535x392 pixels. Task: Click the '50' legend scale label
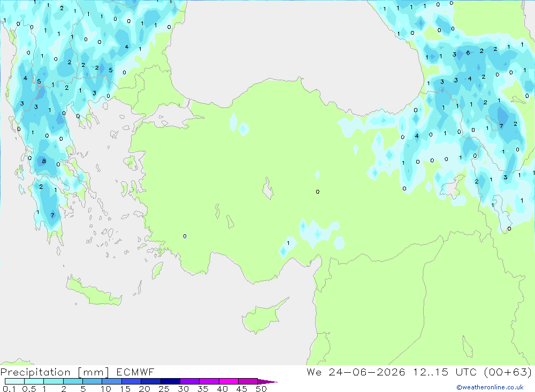(x=261, y=389)
